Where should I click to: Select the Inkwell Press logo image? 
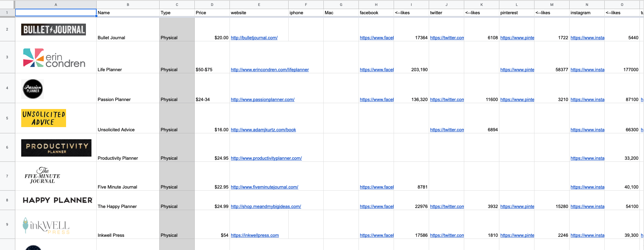[x=46, y=226]
